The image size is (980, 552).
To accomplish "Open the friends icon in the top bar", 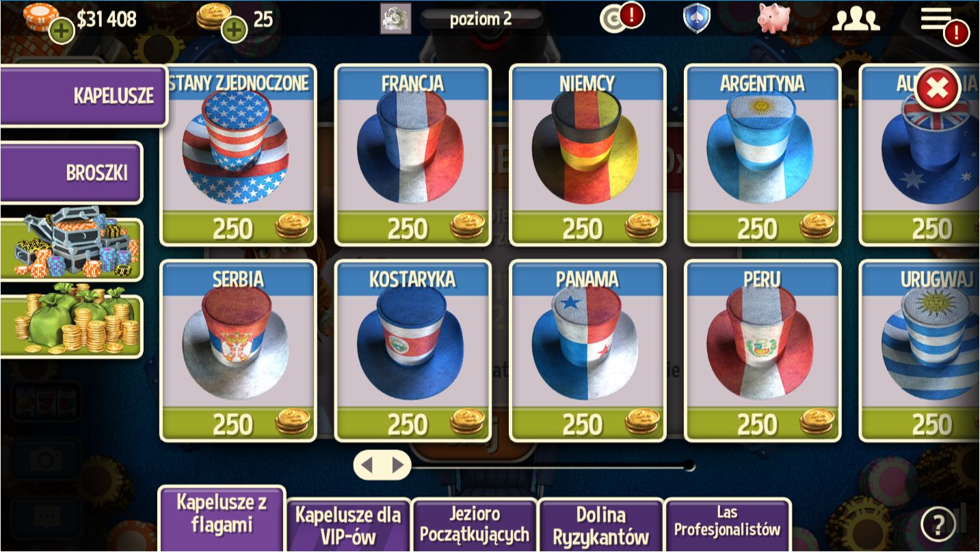I will coord(856,19).
